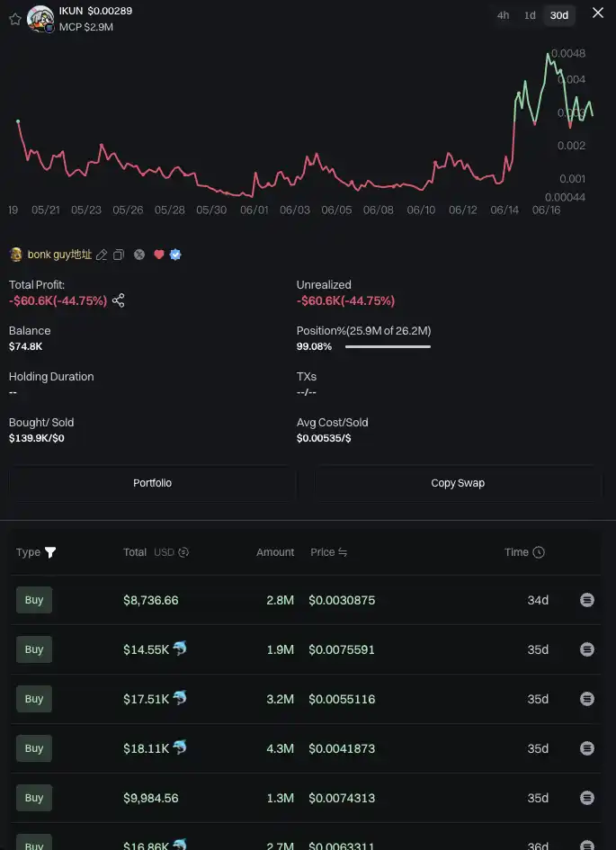This screenshot has height=850, width=616.
Task: Click the heart emoji next to the wallet
Action: pyautogui.click(x=158, y=255)
